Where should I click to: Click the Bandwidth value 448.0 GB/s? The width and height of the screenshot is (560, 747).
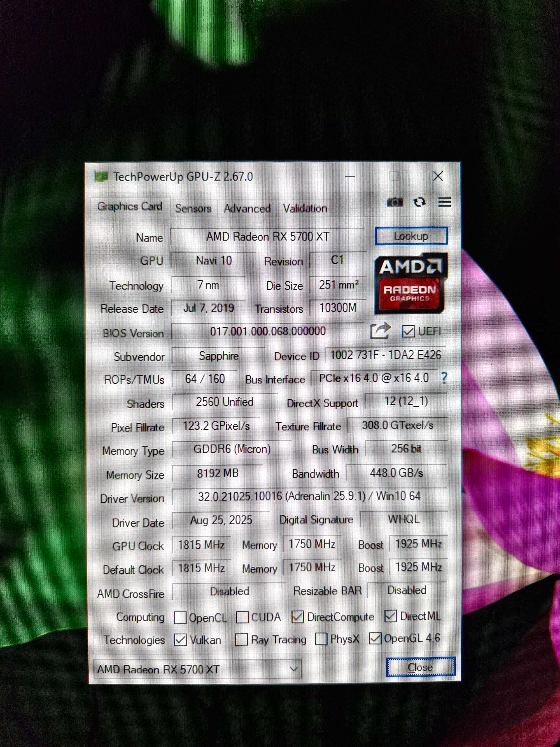point(397,473)
